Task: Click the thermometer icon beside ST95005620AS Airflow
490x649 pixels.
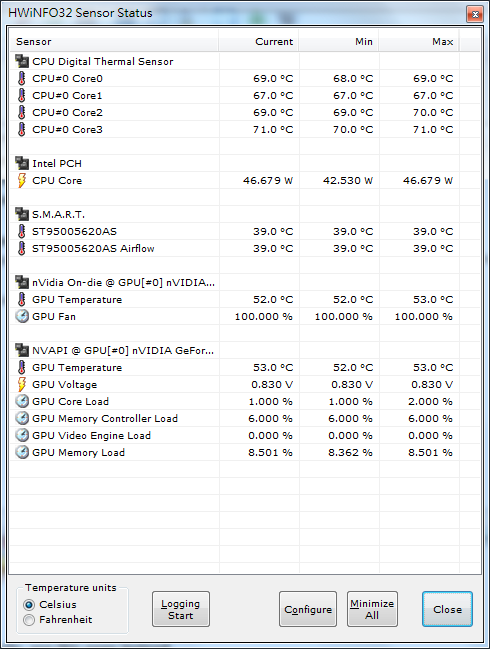Action: (22, 248)
